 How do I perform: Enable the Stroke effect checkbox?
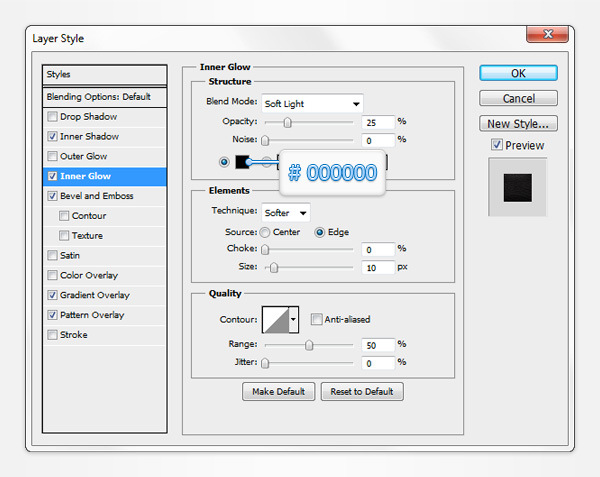[52, 335]
